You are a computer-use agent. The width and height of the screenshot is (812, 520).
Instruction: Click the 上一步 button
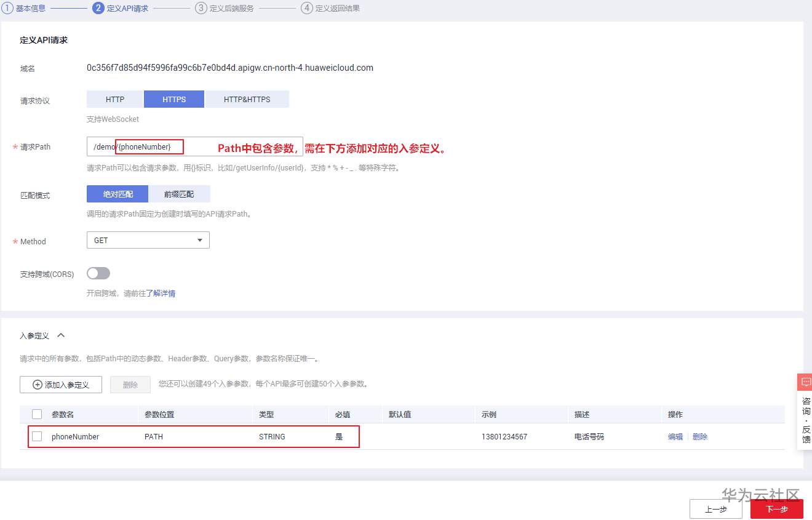[716, 510]
